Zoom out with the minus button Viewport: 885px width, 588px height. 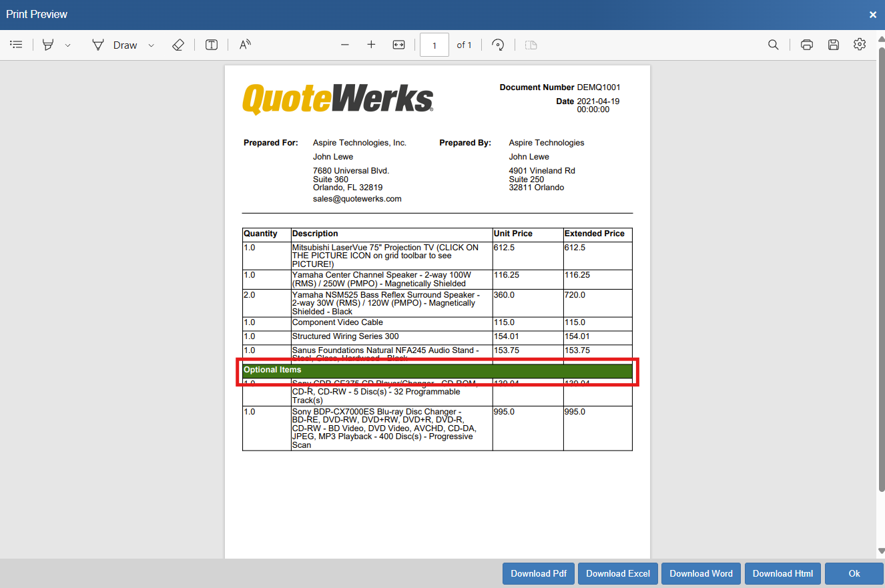345,45
